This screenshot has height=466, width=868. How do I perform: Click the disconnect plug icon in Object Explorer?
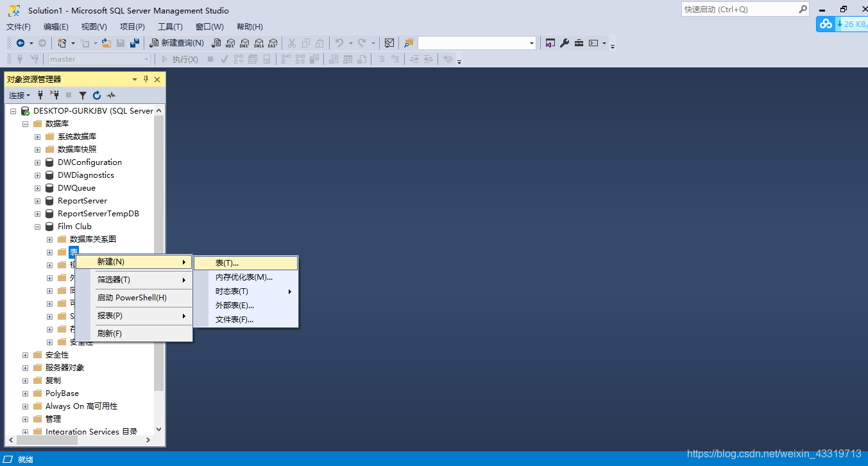click(55, 95)
